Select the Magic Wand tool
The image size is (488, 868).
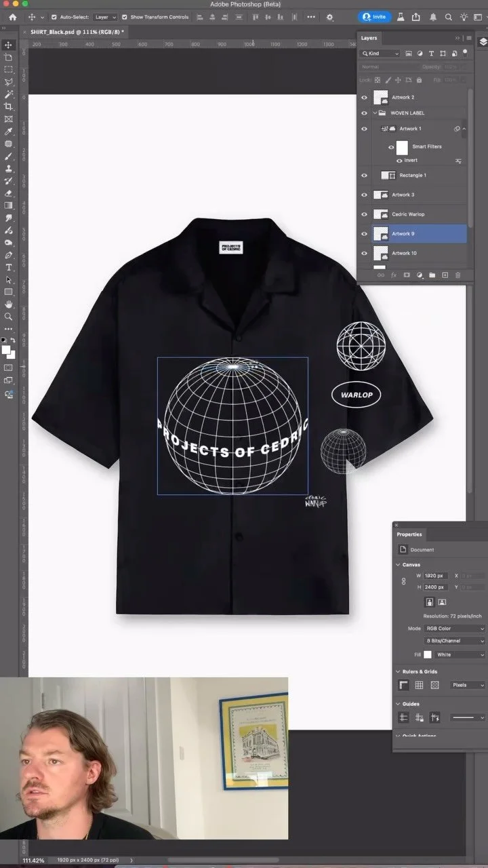coord(9,94)
